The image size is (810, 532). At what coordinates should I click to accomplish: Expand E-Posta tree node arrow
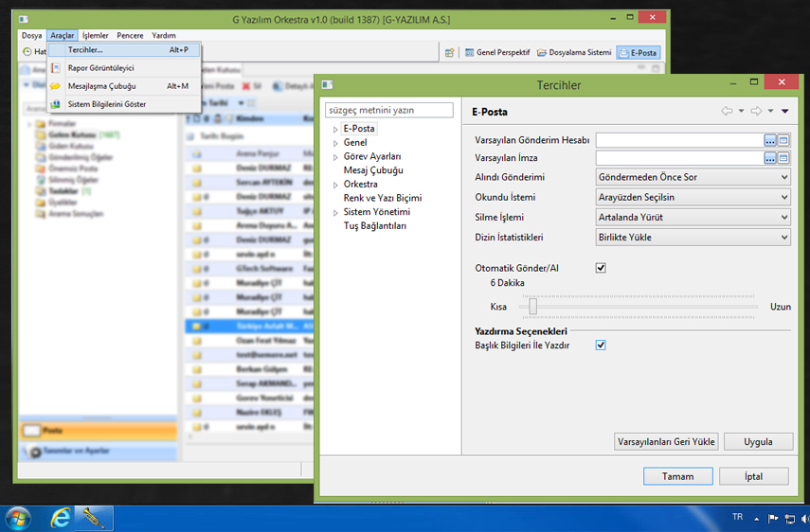pos(335,130)
